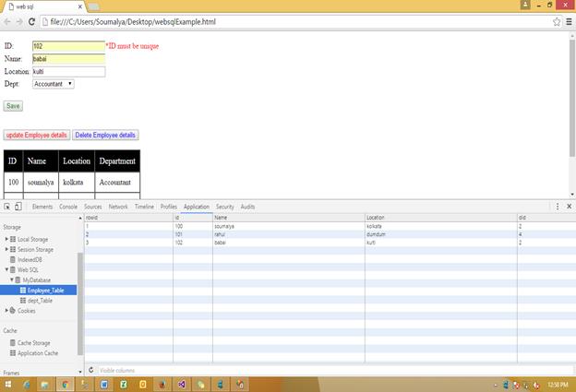Switch to the Console tab
Image resolution: width=576 pixels, height=392 pixels.
point(68,207)
